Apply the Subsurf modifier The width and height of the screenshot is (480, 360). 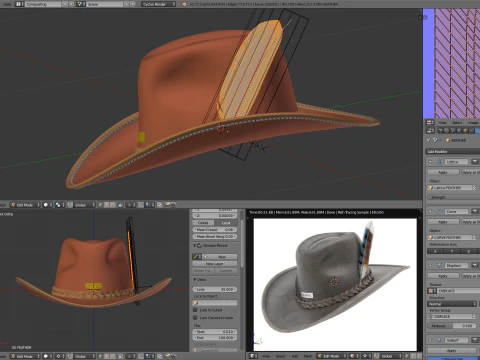(452, 351)
